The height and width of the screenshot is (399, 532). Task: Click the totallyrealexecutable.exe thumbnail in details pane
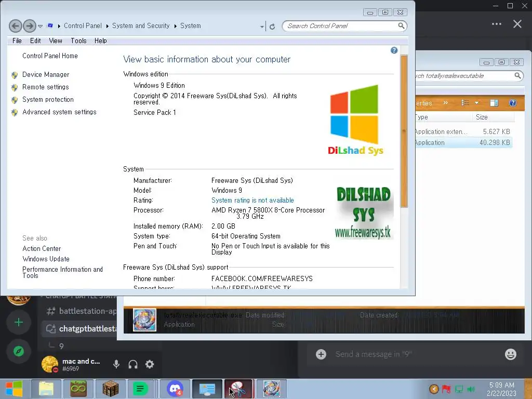click(144, 320)
